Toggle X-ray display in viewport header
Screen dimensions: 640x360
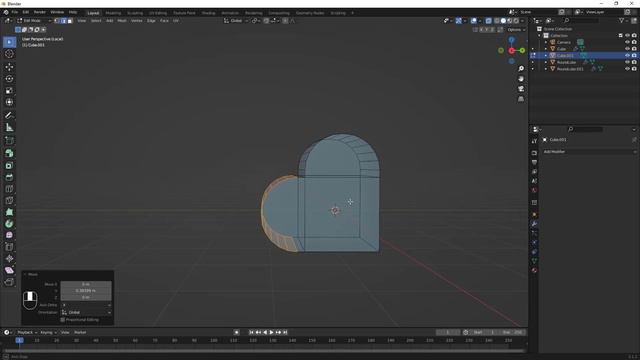coord(488,21)
